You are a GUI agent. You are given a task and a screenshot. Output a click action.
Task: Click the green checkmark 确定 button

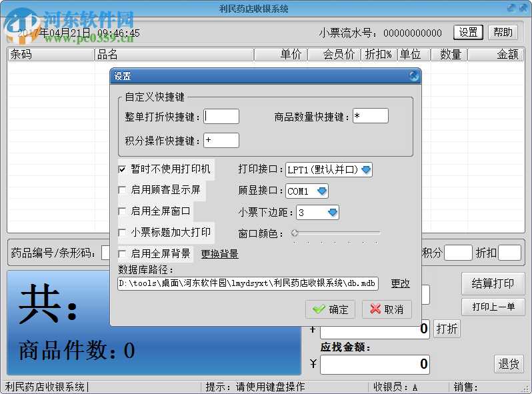pyautogui.click(x=330, y=309)
